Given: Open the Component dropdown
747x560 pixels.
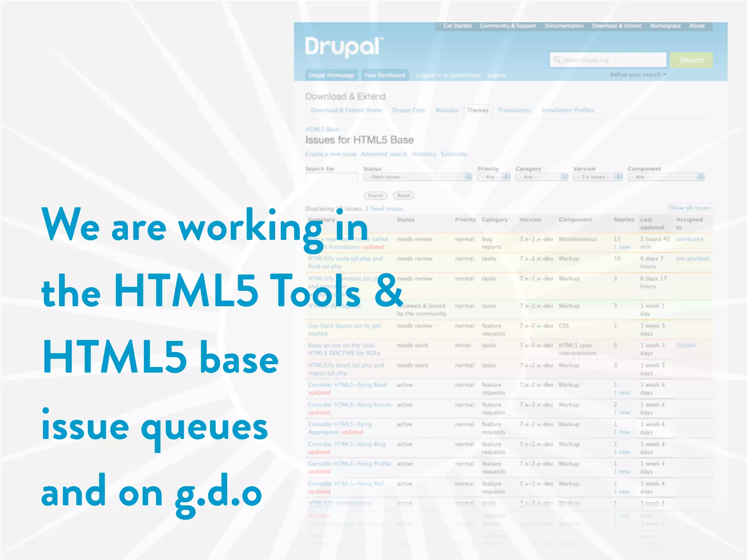Looking at the screenshot, I should click(x=666, y=177).
